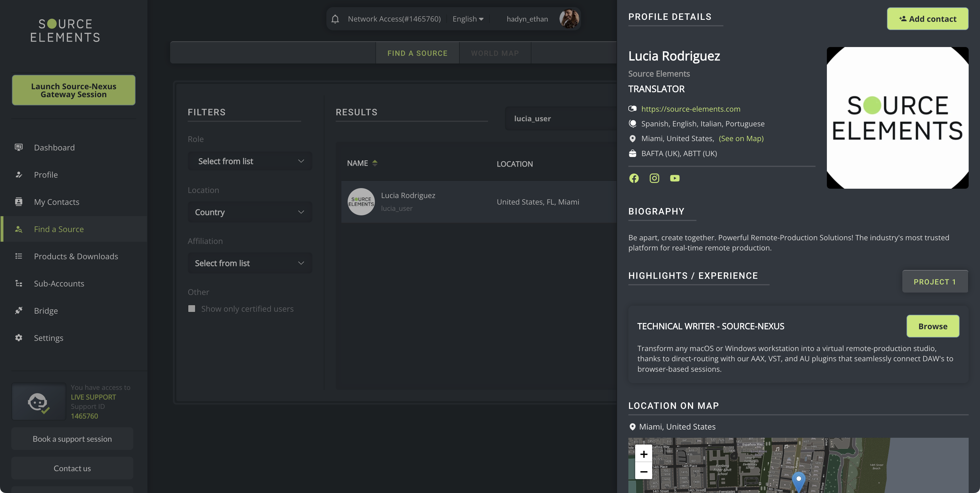This screenshot has height=493, width=980.
Task: Go to Bridge in sidebar
Action: click(46, 311)
